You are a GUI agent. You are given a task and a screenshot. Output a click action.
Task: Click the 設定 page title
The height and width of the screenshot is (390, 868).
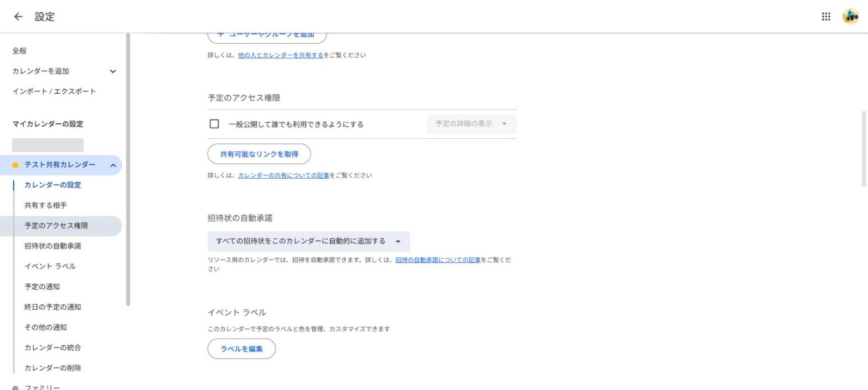(x=45, y=17)
